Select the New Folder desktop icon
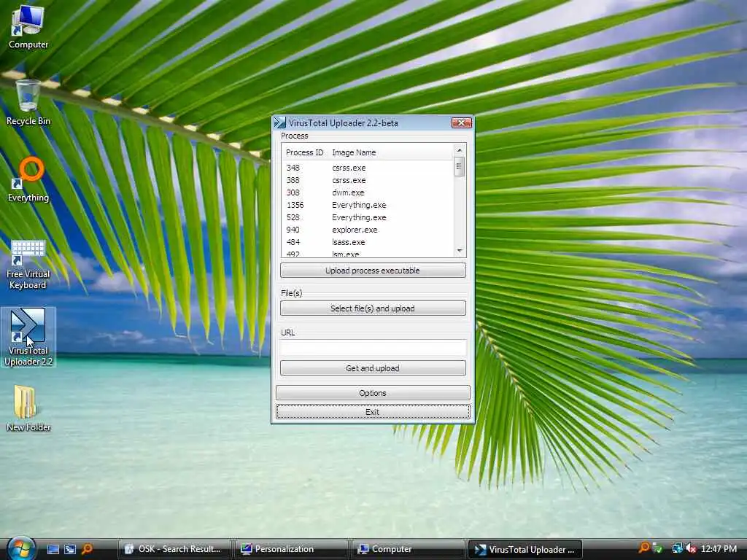Screen dimensions: 747x560 28,408
